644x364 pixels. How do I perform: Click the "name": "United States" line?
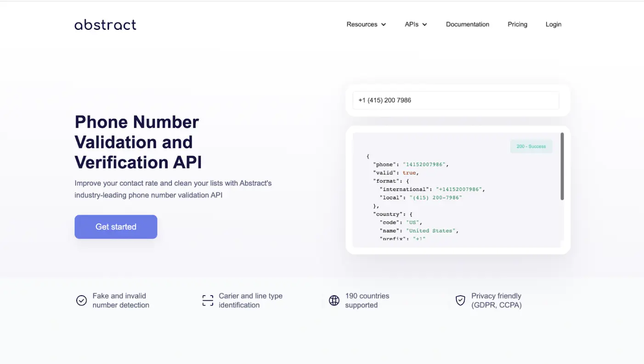(x=419, y=230)
